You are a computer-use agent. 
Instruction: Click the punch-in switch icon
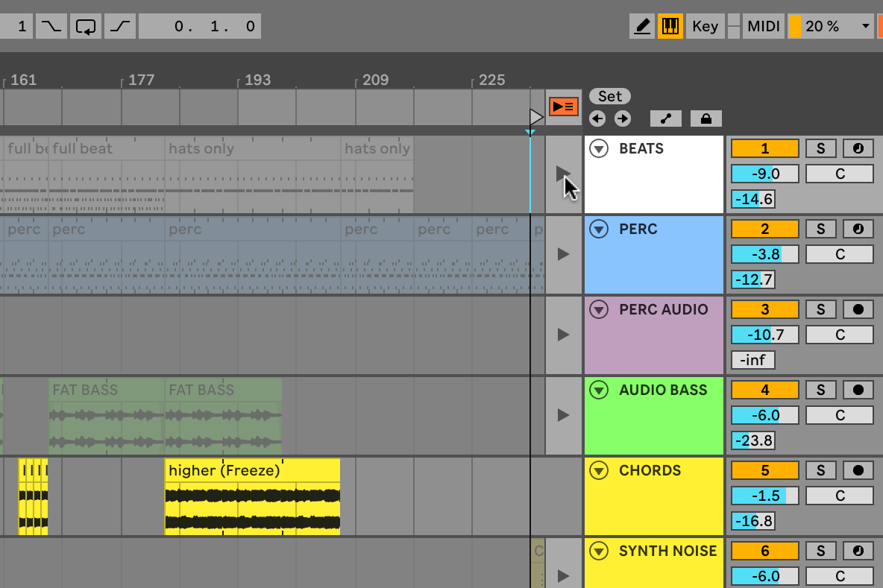pos(51,26)
